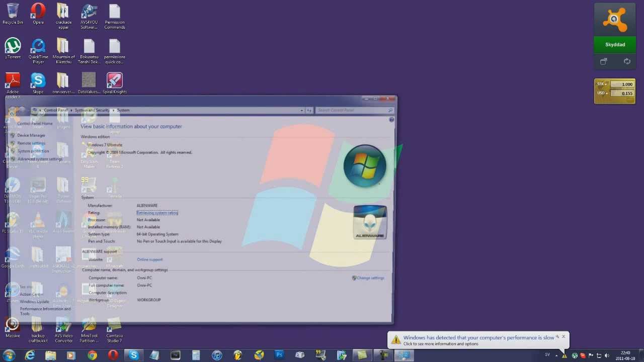Image resolution: width=644 pixels, height=362 pixels.
Task: Open Windows Explorer taskbar button
Action: tap(51, 355)
